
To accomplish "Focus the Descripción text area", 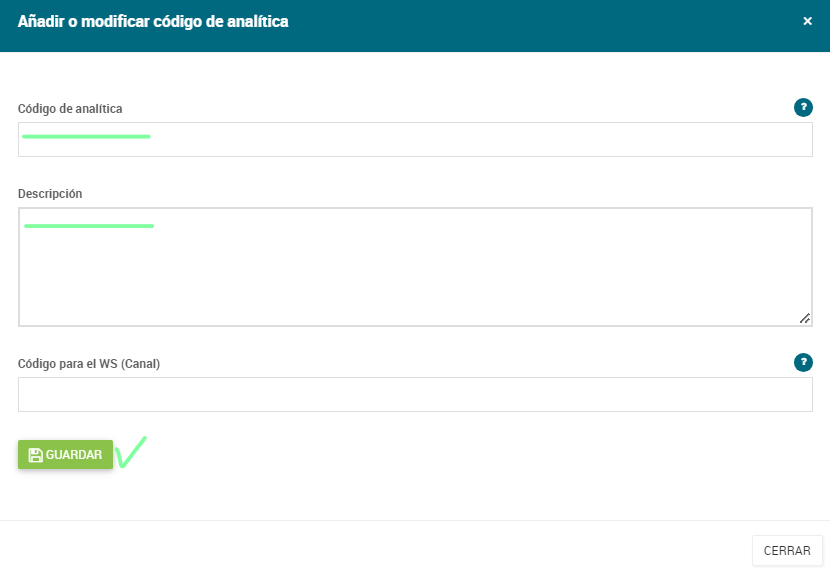I will pos(415,267).
